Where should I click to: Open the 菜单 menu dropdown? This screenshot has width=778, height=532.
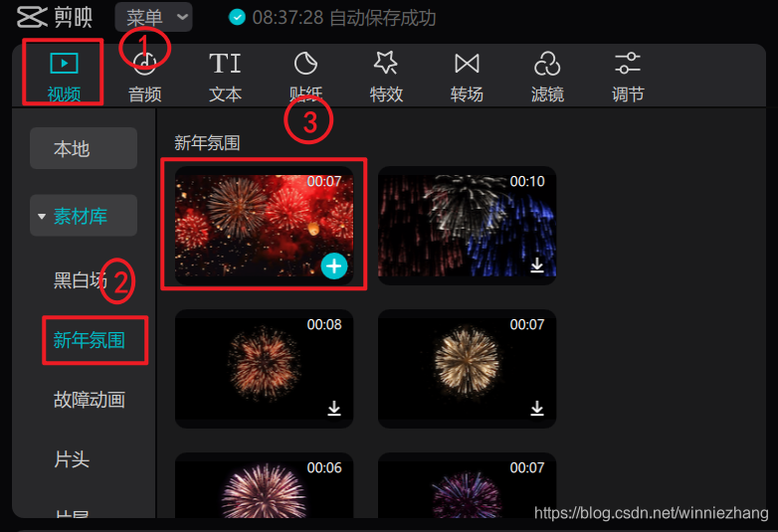[x=154, y=17]
